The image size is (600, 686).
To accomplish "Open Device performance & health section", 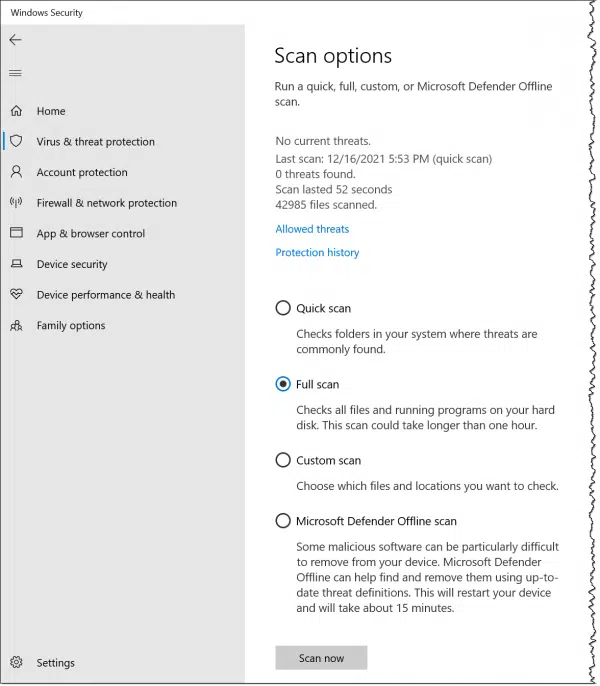I will (x=105, y=295).
